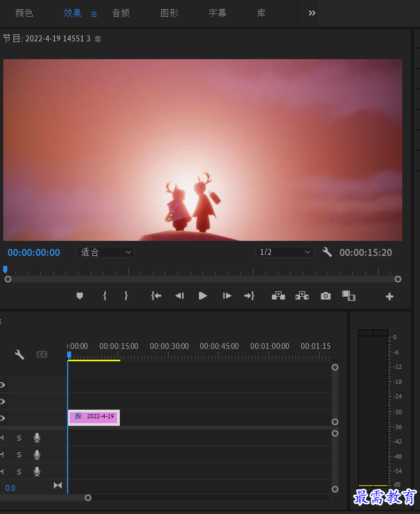Click the fx badge on 2022-4-19 clip
Screen dimensions: 420x514
[x=78, y=416]
